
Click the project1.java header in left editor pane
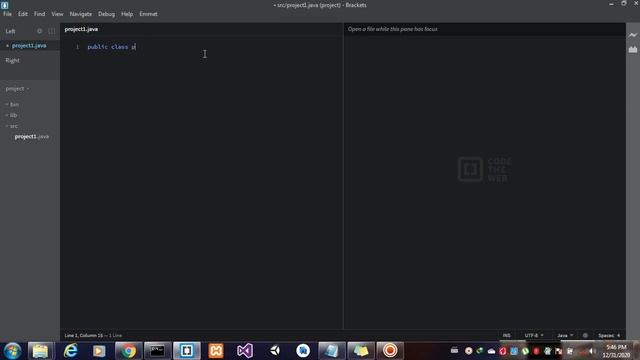click(x=81, y=29)
